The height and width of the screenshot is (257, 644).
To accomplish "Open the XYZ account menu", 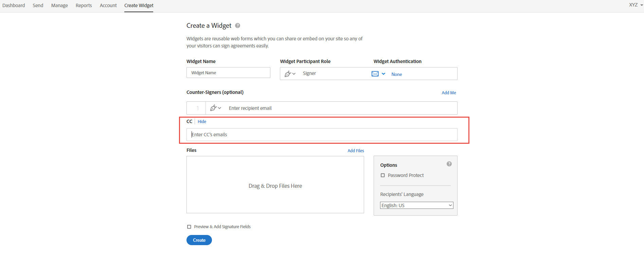I will tap(635, 5).
